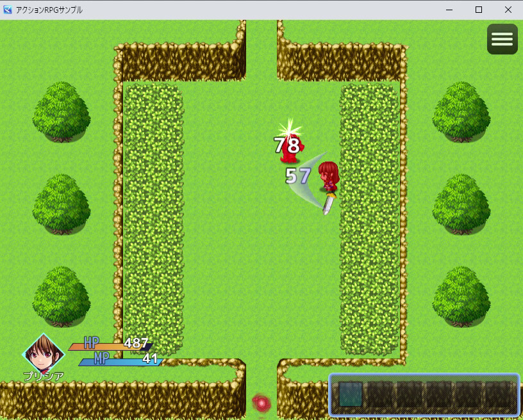
Task: Click the プリシア name label
Action: (x=45, y=377)
